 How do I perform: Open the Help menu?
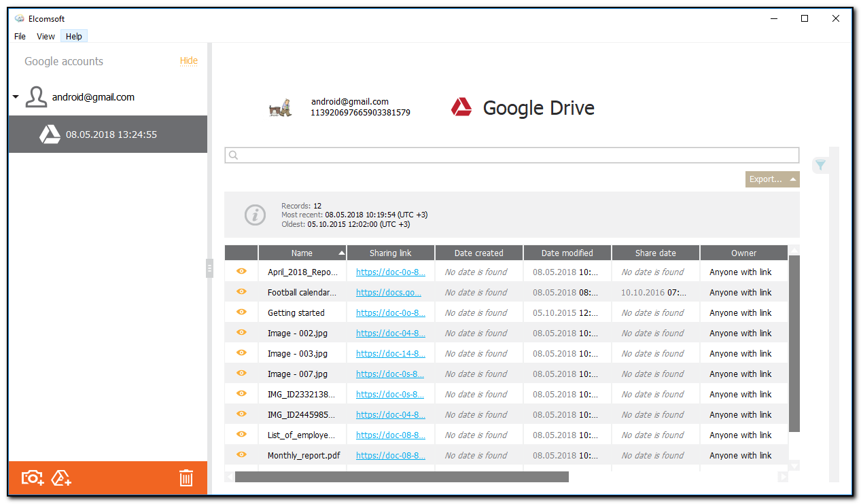[x=73, y=36]
